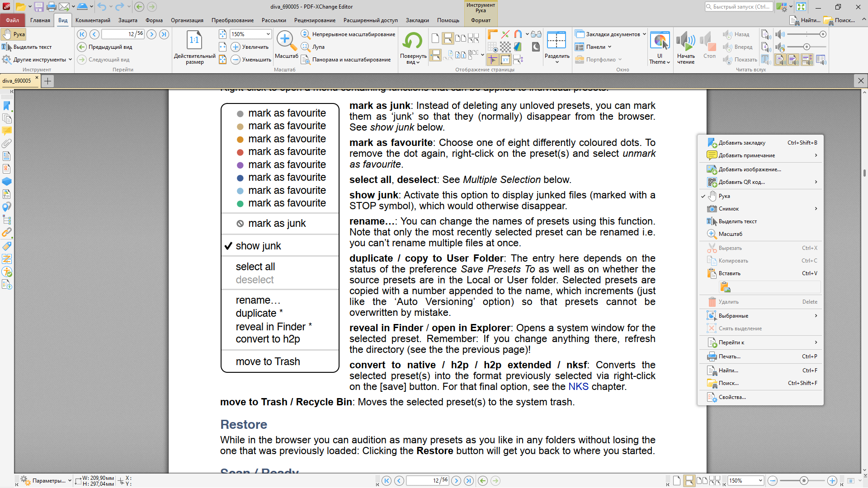Open zoom dropdown in status bar
The image size is (868, 488).
[x=760, y=481]
